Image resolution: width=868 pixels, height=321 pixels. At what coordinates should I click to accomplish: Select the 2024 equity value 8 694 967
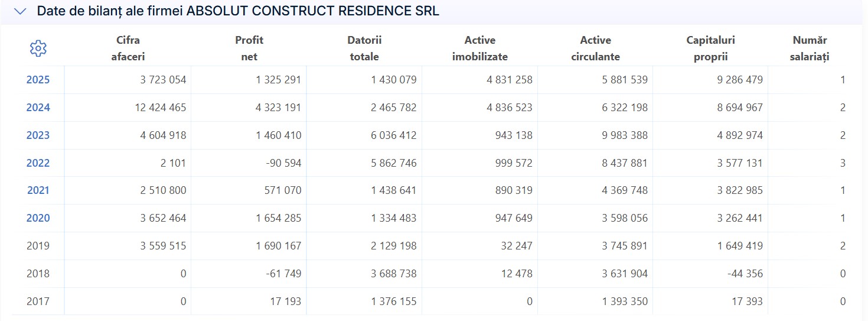(x=740, y=108)
